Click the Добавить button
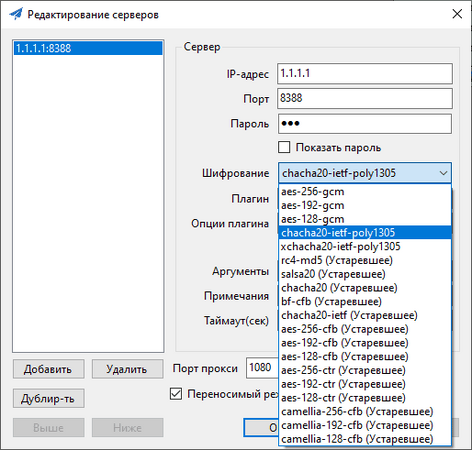 pyautogui.click(x=48, y=369)
